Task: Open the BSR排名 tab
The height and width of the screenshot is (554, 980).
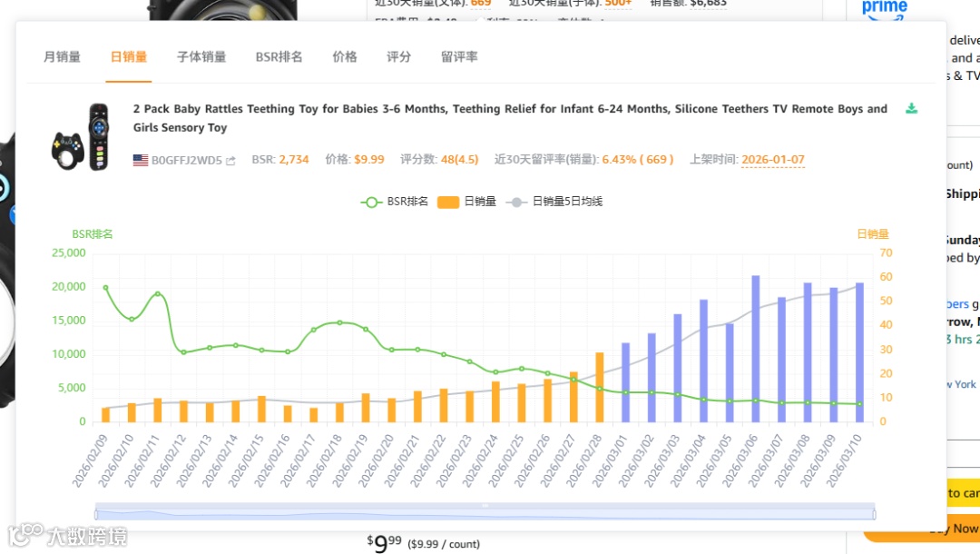Action: tap(279, 57)
